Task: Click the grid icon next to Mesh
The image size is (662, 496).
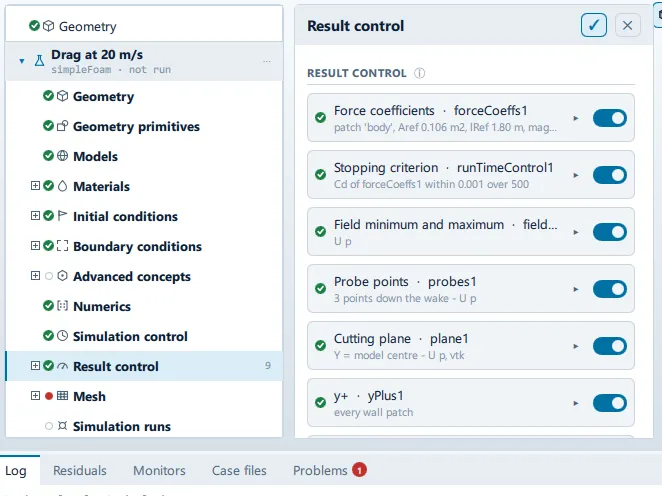Action: (x=62, y=396)
